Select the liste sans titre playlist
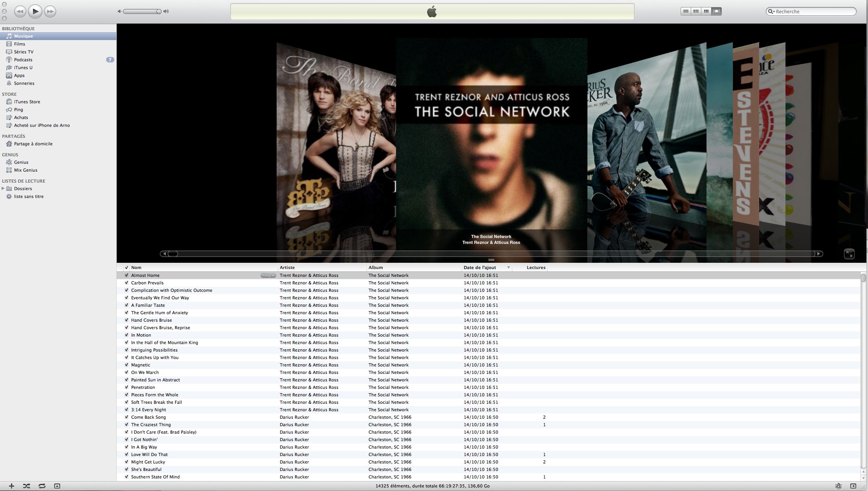This screenshot has height=491, width=868. tap(58, 196)
